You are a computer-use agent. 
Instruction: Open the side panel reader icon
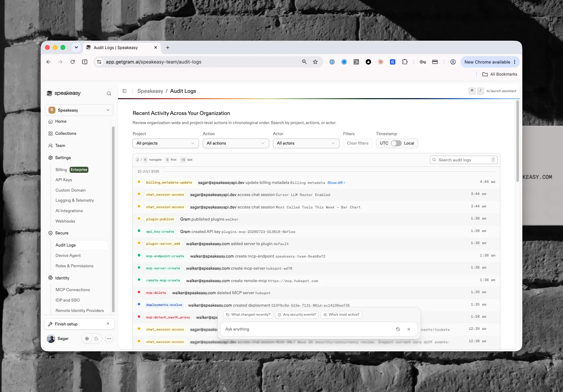[85, 62]
